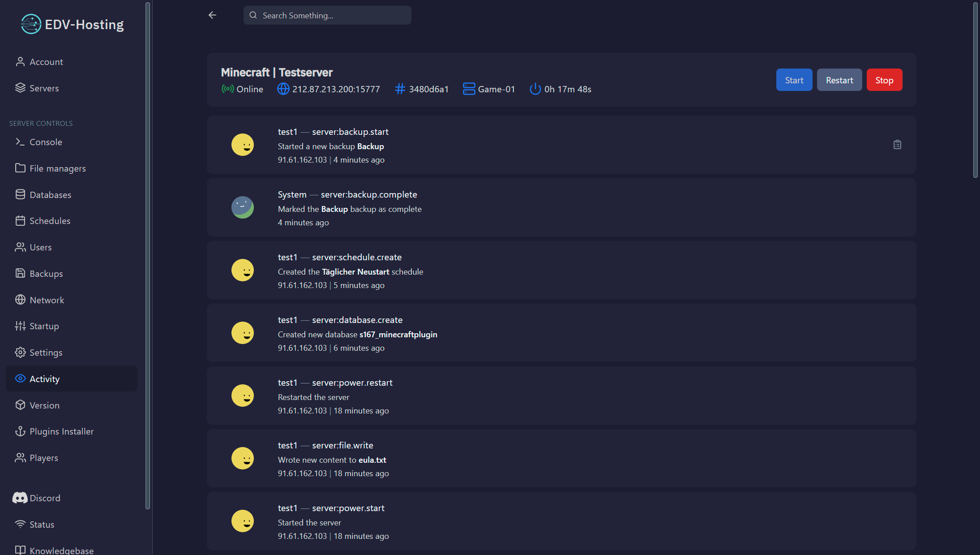Click the sidebar scrollbar
Viewport: 980px width, 555px height.
148,255
